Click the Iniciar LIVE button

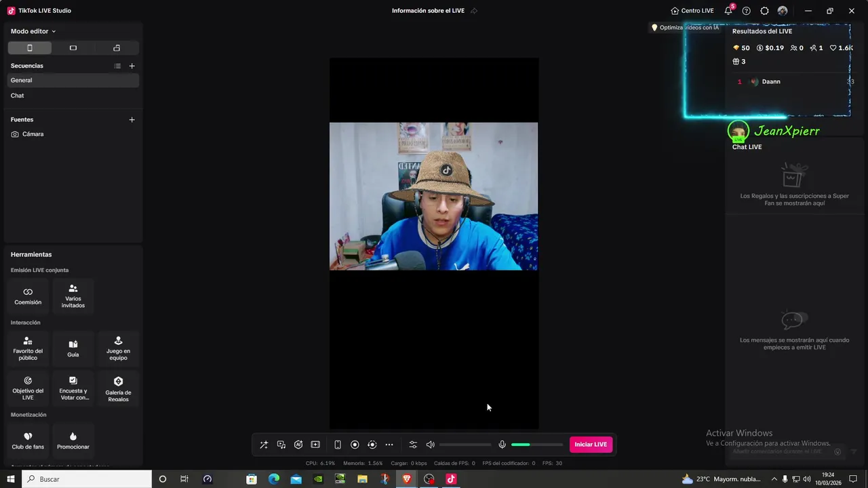[591, 445]
